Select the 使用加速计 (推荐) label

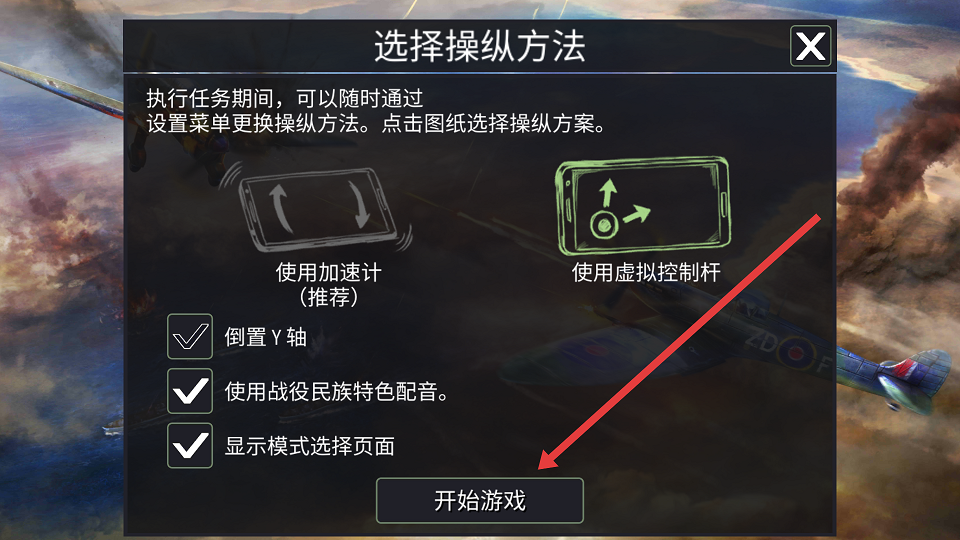pos(328,284)
